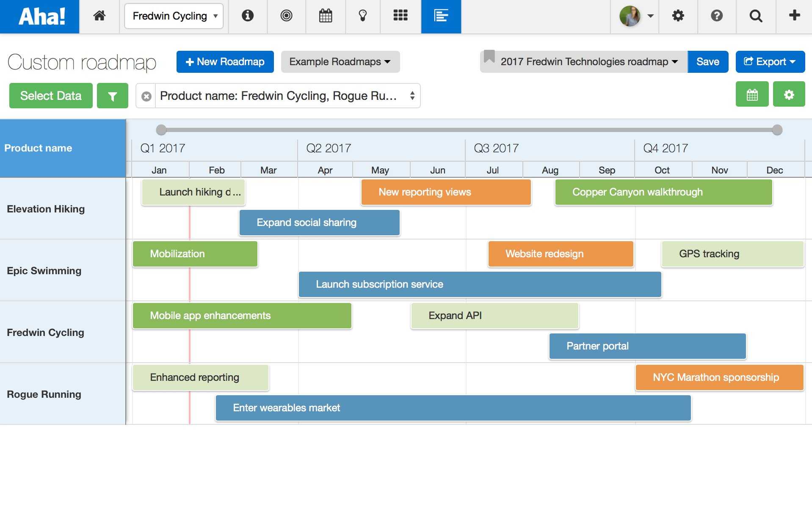Select the highlighted roadmap reports icon

pyautogui.click(x=441, y=16)
